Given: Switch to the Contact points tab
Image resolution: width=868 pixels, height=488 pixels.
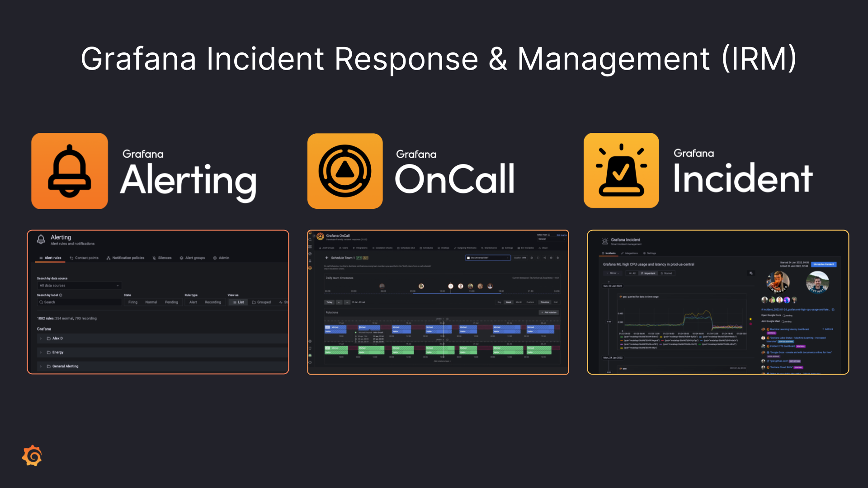Looking at the screenshot, I should (x=84, y=258).
